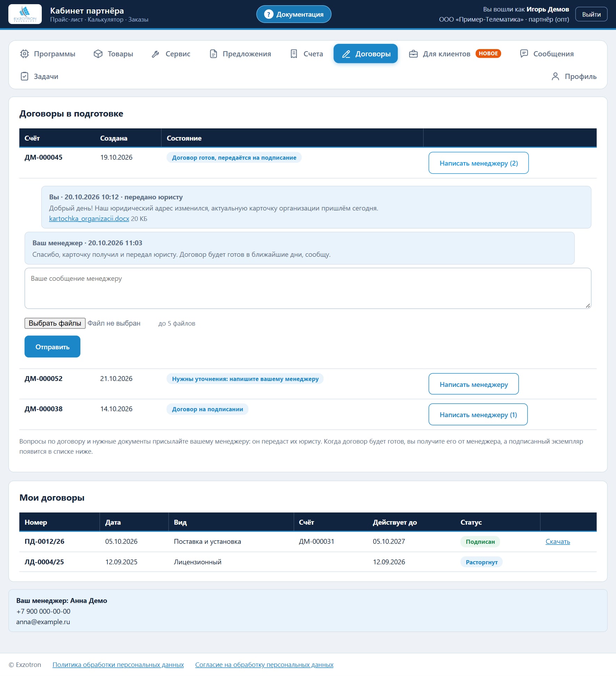Screen dimensions: 616x676
Task: Write to manager for ДМ-000052
Action: pyautogui.click(x=474, y=384)
